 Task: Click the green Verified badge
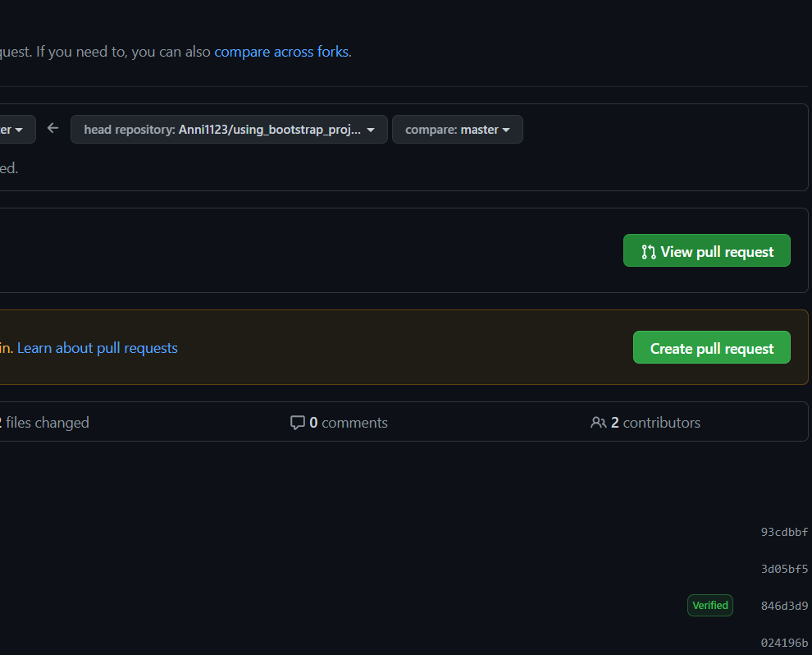point(709,606)
